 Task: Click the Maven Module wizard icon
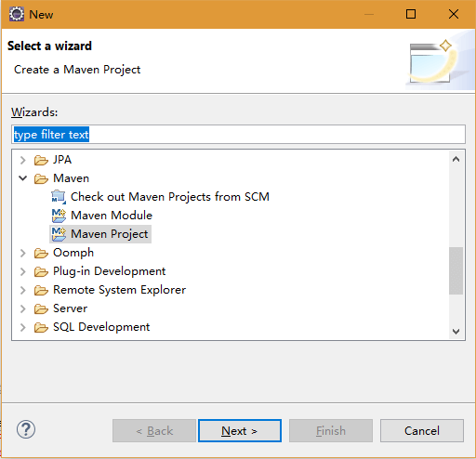(x=59, y=216)
